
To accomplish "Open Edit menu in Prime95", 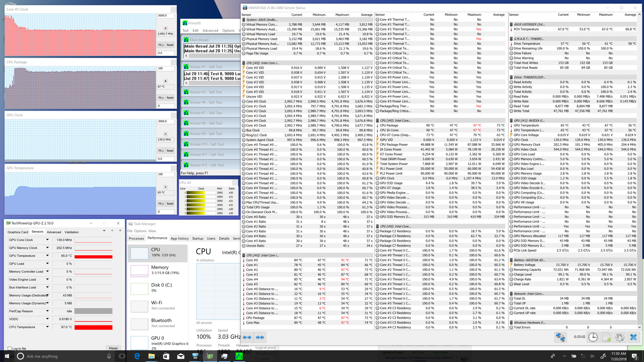I will pos(195,31).
